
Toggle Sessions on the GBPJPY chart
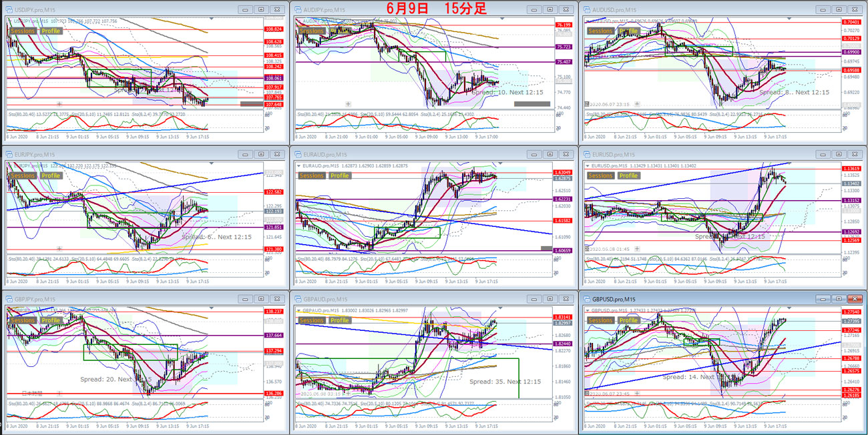click(23, 320)
